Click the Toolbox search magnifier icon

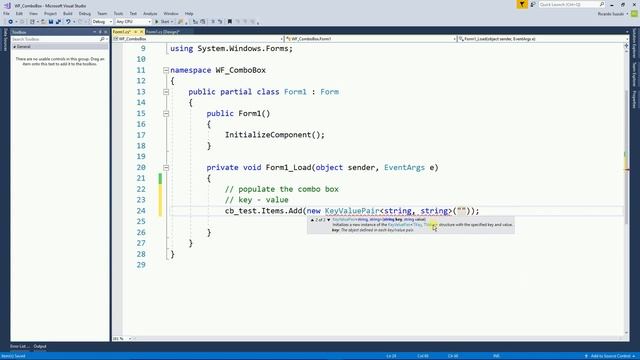(x=102, y=39)
